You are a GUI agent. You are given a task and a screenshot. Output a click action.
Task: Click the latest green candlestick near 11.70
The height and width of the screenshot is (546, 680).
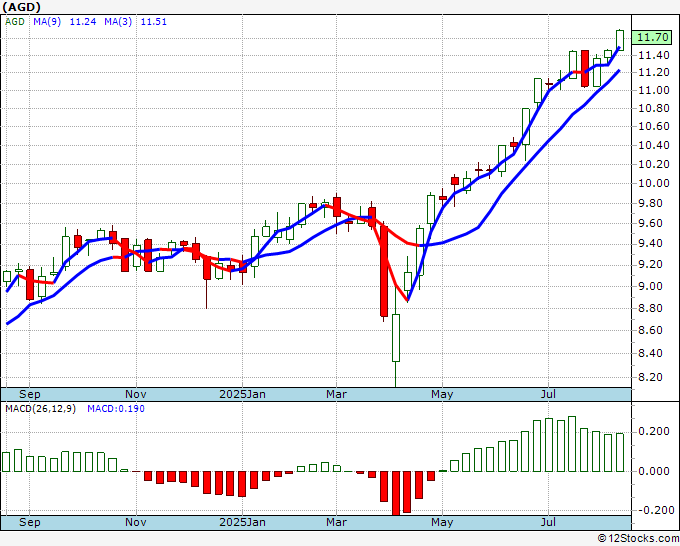[x=620, y=40]
